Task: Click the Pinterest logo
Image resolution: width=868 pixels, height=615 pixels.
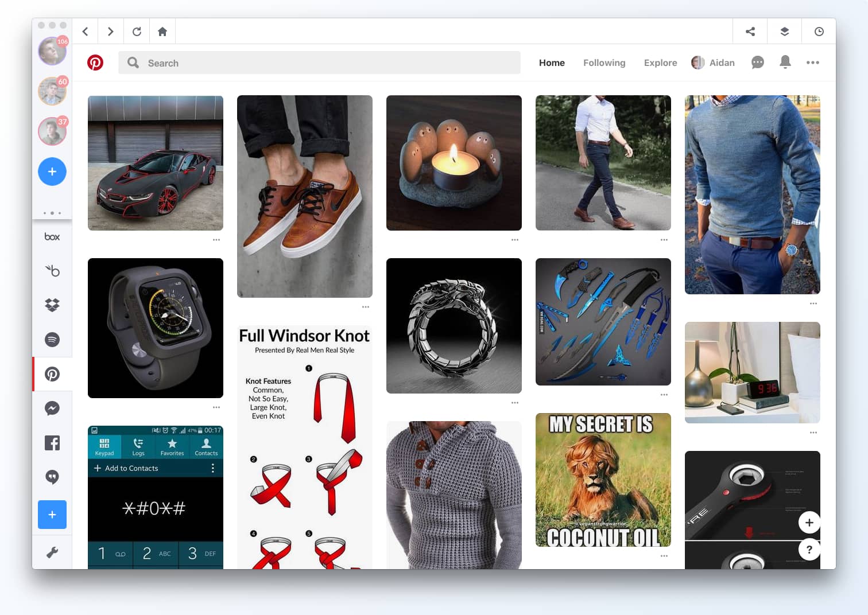Action: [x=95, y=63]
